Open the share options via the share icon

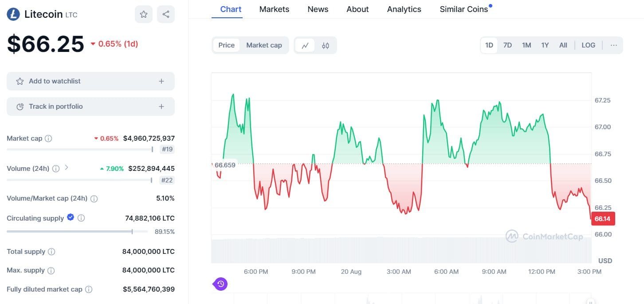point(165,14)
